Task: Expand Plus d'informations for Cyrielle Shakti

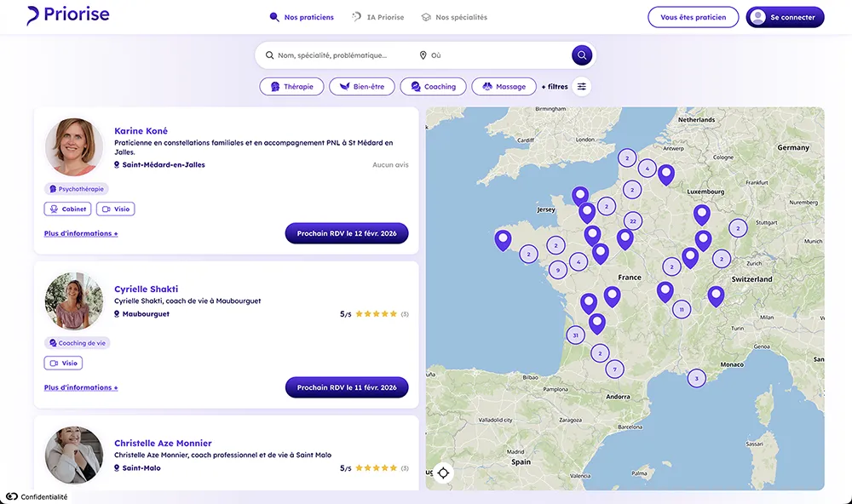Action: tap(81, 387)
